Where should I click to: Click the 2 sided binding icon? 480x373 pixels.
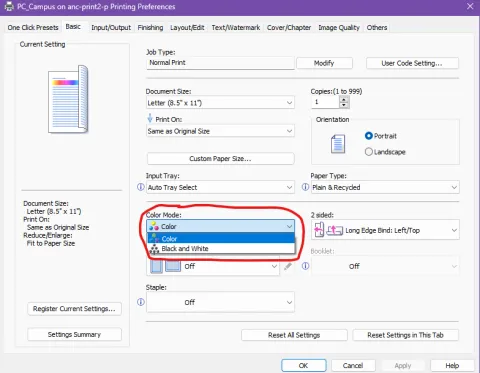pos(328,230)
